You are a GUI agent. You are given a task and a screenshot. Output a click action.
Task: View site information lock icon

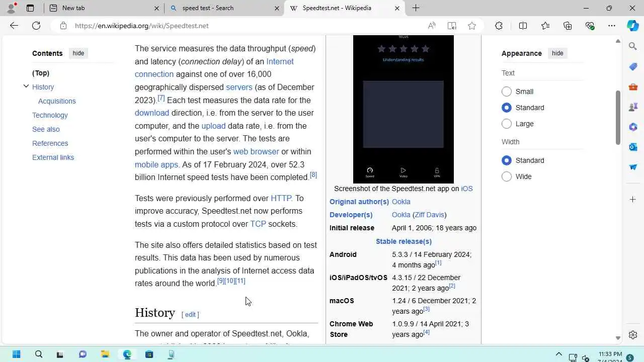(63, 26)
